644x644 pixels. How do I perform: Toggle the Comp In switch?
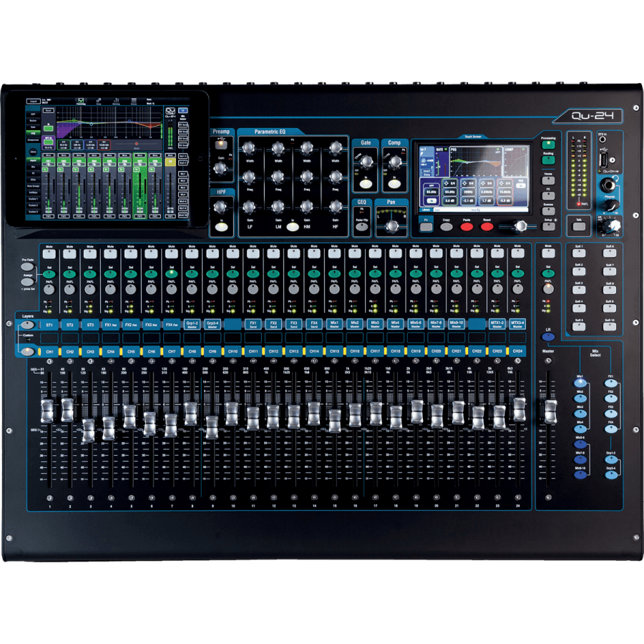[x=394, y=183]
